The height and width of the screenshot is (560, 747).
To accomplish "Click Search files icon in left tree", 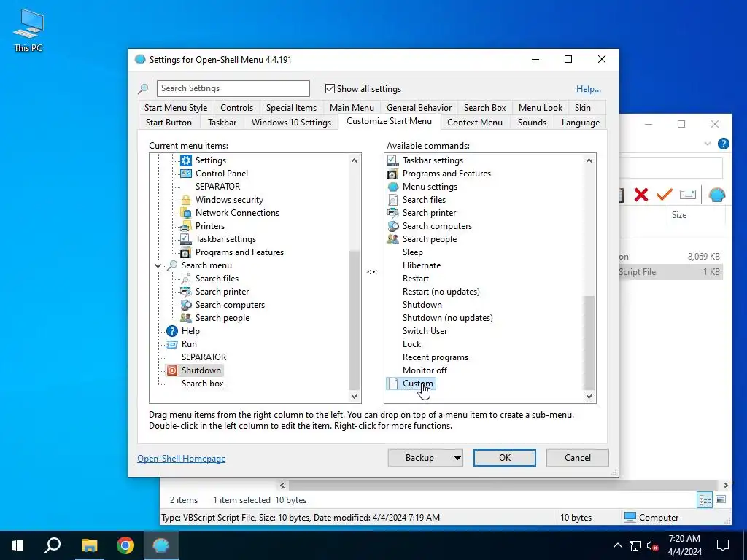I will (186, 279).
